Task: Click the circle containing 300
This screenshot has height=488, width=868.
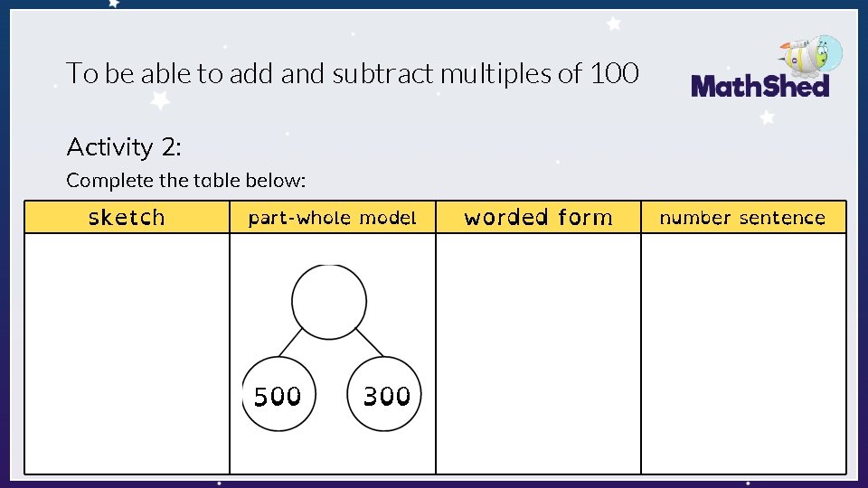Action: click(384, 394)
